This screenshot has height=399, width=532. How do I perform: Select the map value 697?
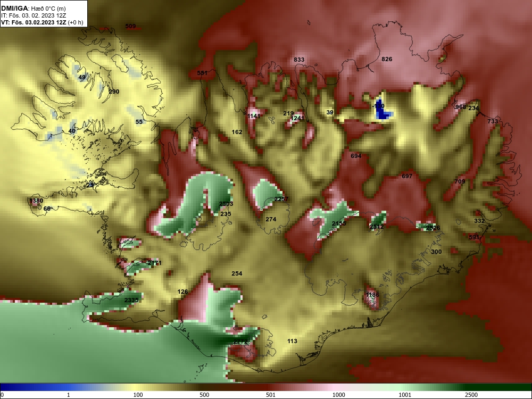pyautogui.click(x=407, y=176)
